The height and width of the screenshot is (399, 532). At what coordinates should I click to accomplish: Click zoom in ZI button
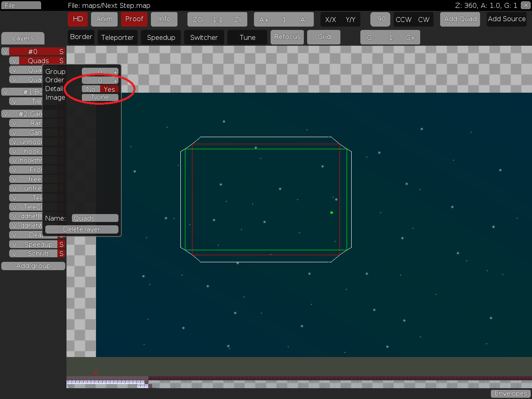click(x=237, y=20)
